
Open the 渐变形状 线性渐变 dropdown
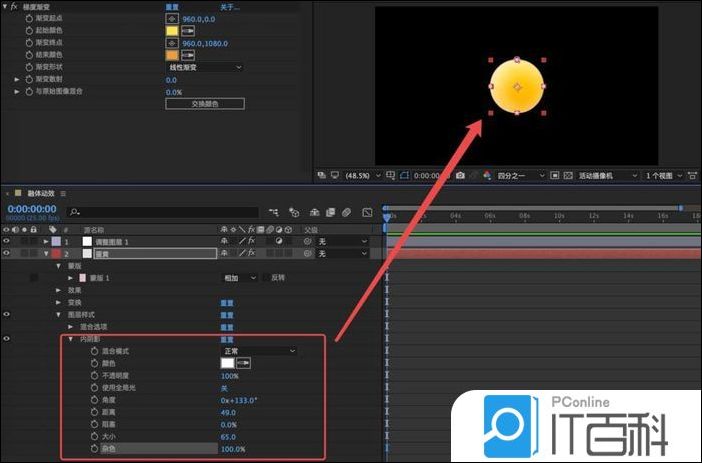tap(205, 67)
